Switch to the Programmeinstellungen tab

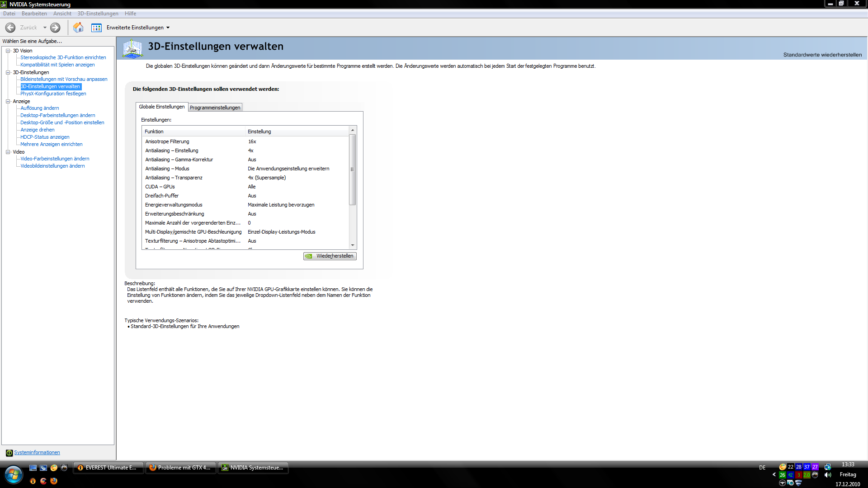click(215, 108)
